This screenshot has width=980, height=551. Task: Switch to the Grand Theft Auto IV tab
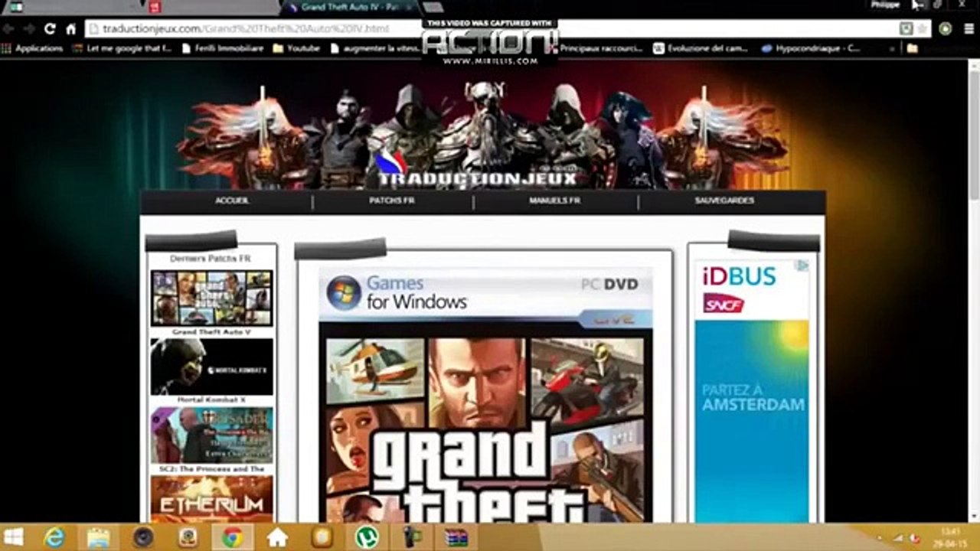(349, 8)
